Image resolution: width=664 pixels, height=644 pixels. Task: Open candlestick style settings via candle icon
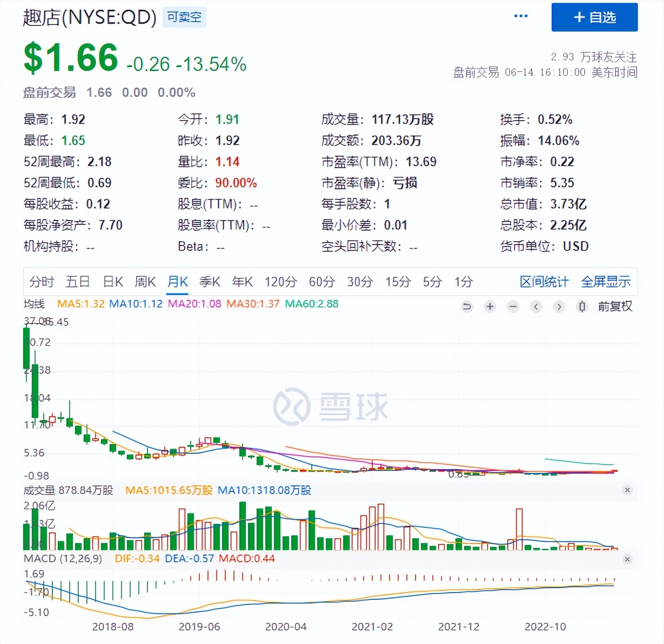(582, 306)
